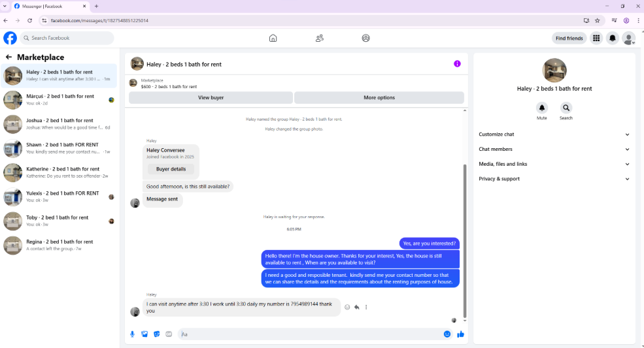Search in conversation with the magnifier icon
The height and width of the screenshot is (348, 644).
[566, 108]
